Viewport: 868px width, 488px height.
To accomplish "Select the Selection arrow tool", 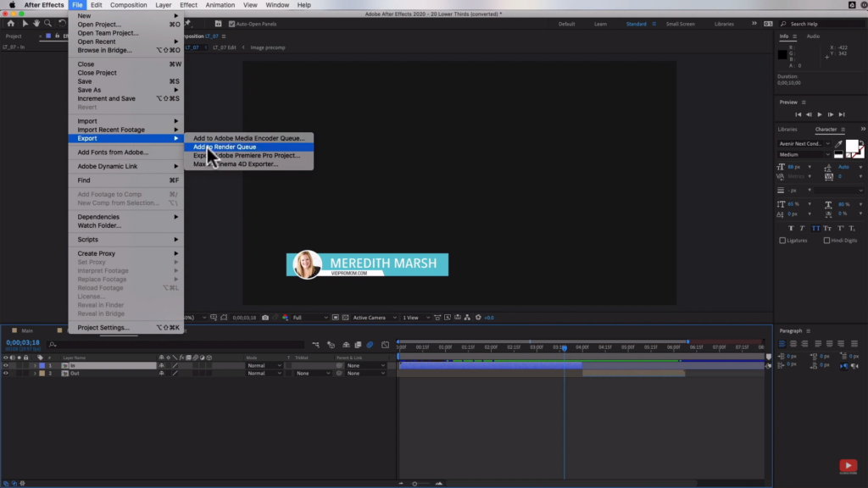I will pyautogui.click(x=25, y=23).
